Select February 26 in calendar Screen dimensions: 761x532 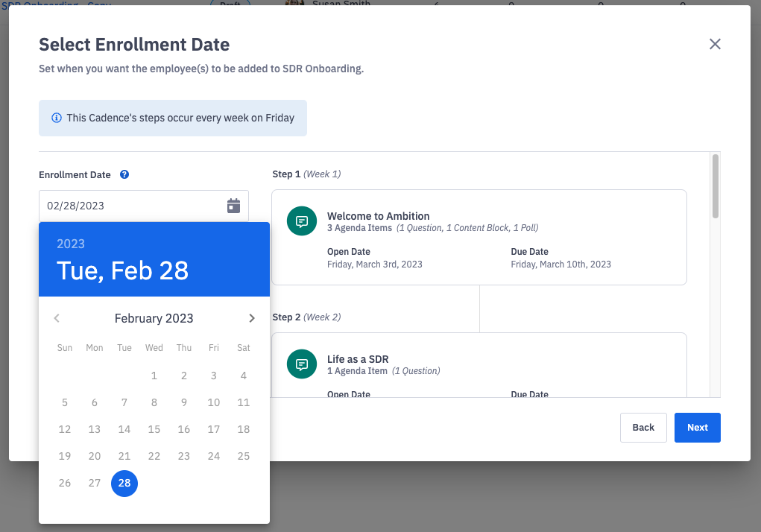pos(65,483)
